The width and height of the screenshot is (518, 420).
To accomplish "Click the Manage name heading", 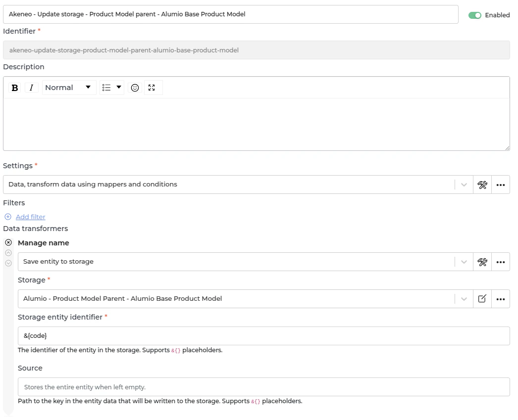I will (x=43, y=243).
